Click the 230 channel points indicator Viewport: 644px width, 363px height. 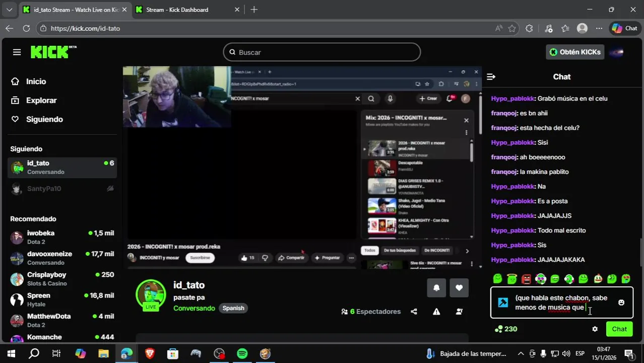click(506, 329)
